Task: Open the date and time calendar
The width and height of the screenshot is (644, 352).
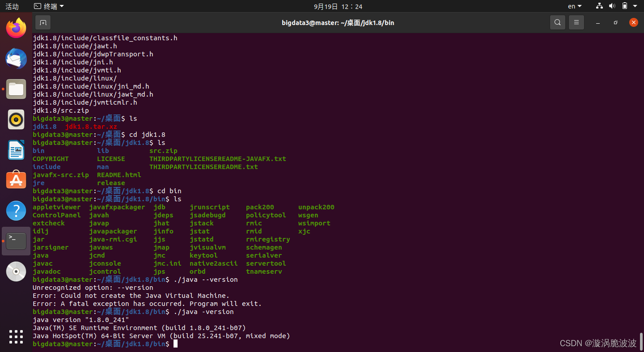Action: click(x=338, y=6)
